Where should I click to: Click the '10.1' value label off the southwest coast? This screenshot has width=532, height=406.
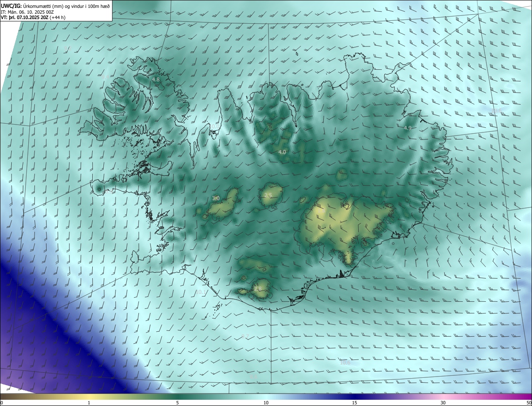[x=201, y=292]
